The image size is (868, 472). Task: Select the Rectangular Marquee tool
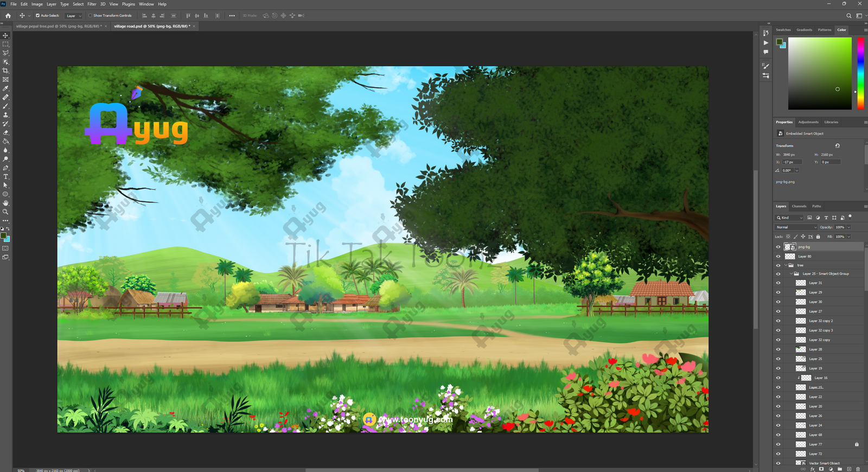[x=5, y=44]
